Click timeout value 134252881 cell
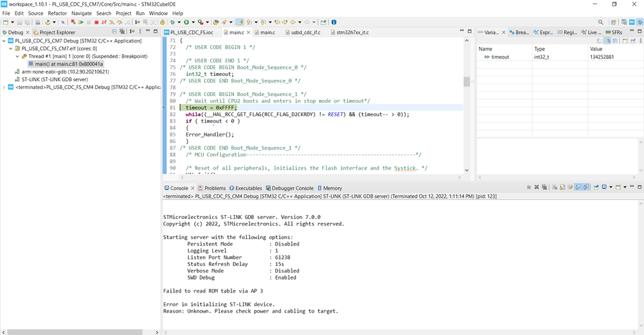The height and width of the screenshot is (335, 644). coord(601,57)
